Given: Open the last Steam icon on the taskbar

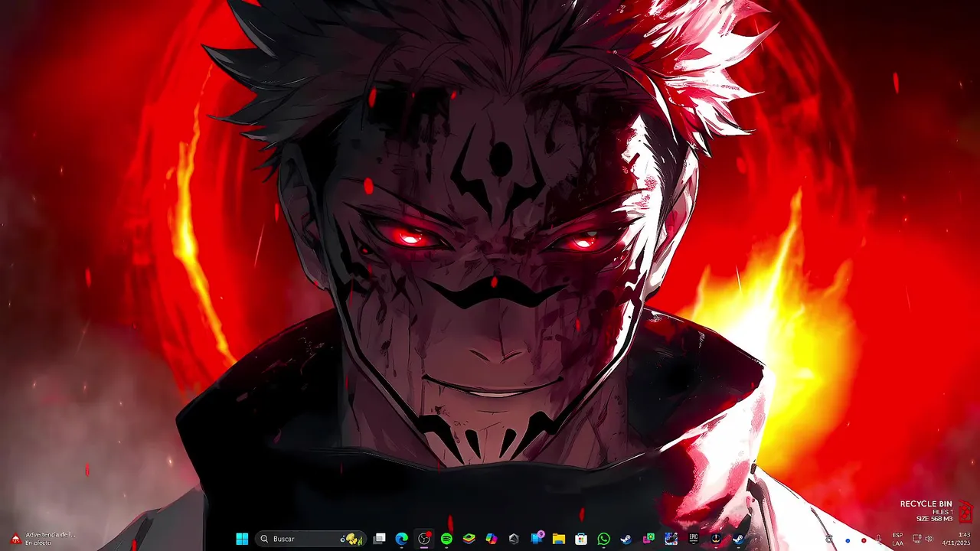Looking at the screenshot, I should click(x=739, y=539).
